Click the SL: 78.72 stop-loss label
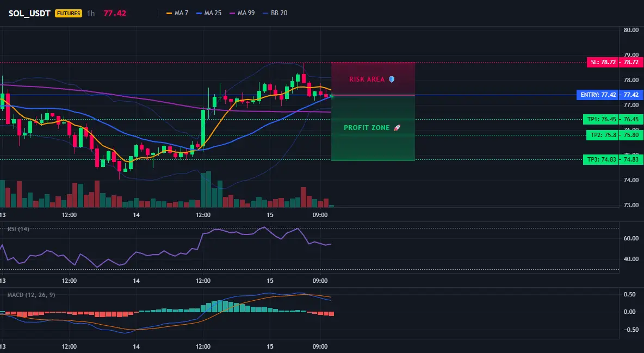The width and height of the screenshot is (644, 353). 603,63
